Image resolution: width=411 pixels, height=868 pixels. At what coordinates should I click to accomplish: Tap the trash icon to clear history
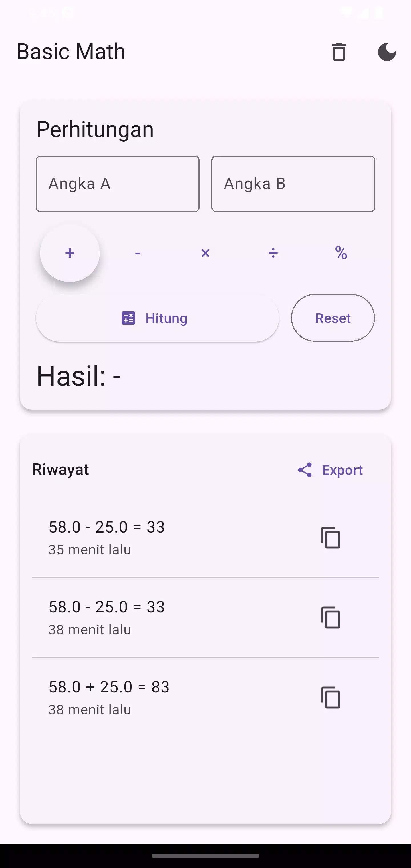(339, 52)
